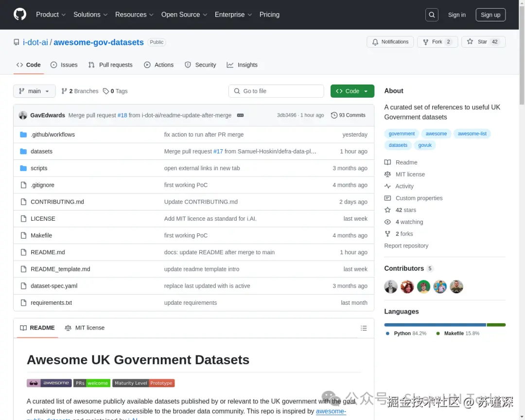Open the main branch selector dropdown

coord(35,91)
